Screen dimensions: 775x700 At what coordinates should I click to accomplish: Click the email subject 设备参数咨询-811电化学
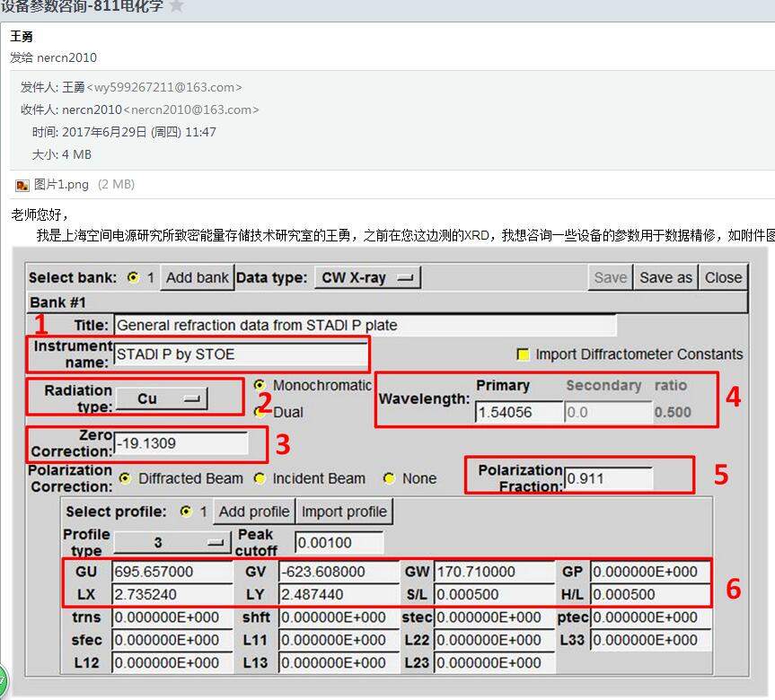82,5
